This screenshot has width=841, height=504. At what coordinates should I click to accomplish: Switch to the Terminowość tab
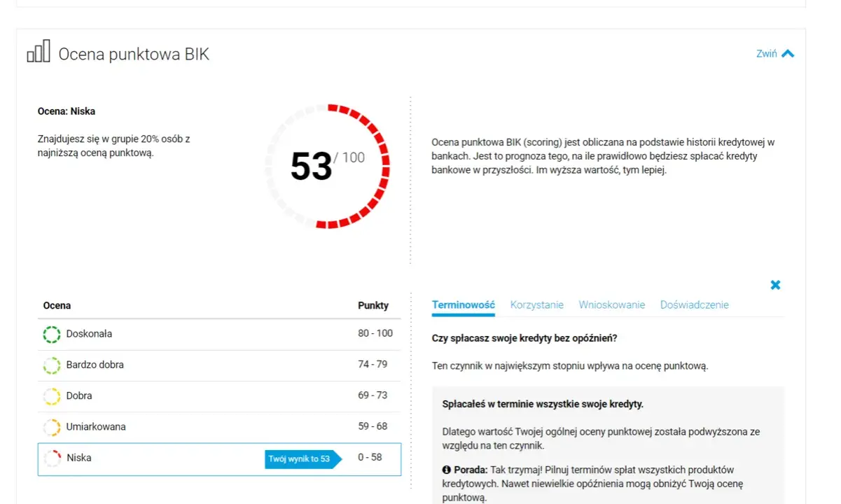tap(463, 304)
